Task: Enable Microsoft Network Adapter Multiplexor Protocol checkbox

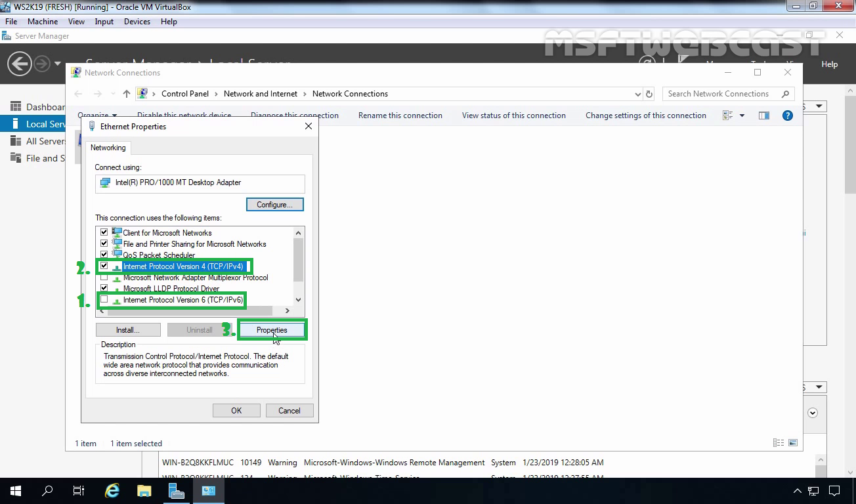Action: point(104,277)
